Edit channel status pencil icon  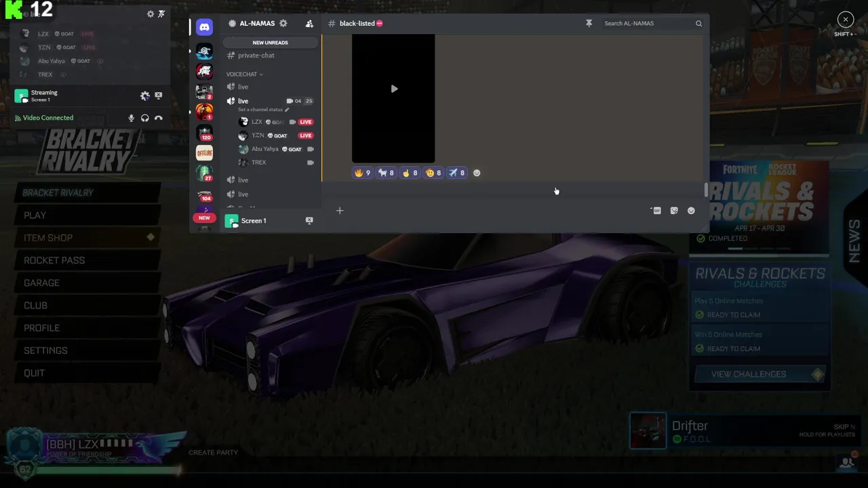tap(287, 109)
